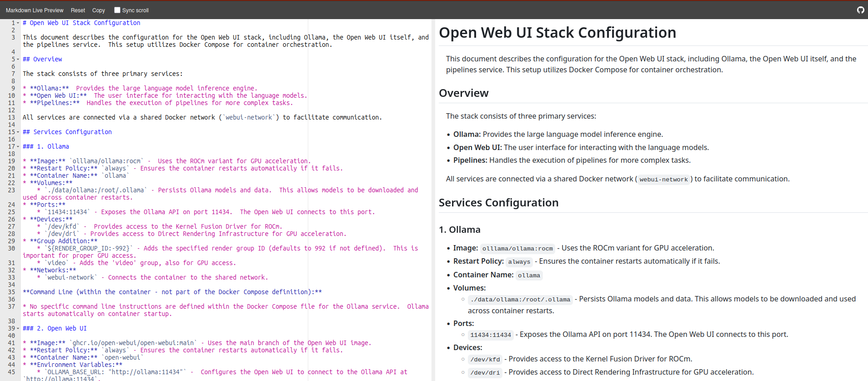
Task: Collapse Services Configuration fold at line 15
Action: click(18, 132)
